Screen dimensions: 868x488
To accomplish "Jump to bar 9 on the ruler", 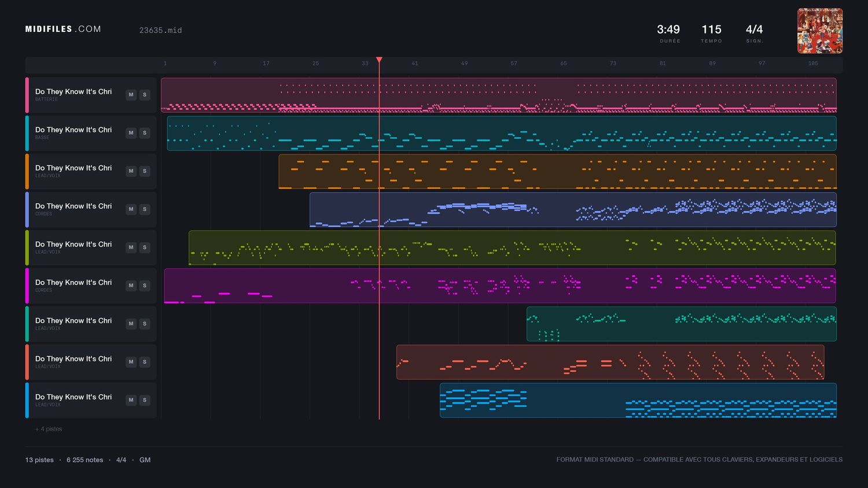I will click(215, 63).
